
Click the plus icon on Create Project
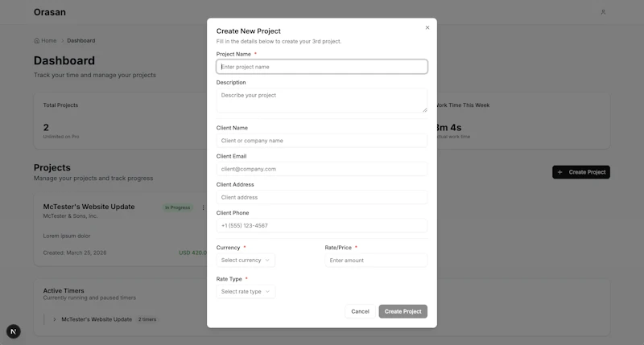coord(559,172)
